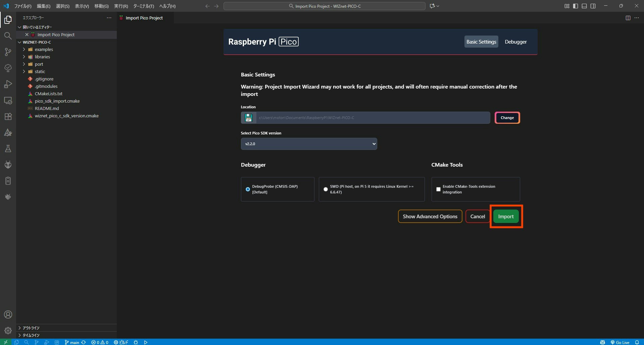
Task: Open explorer panel more actions menu
Action: (109, 18)
